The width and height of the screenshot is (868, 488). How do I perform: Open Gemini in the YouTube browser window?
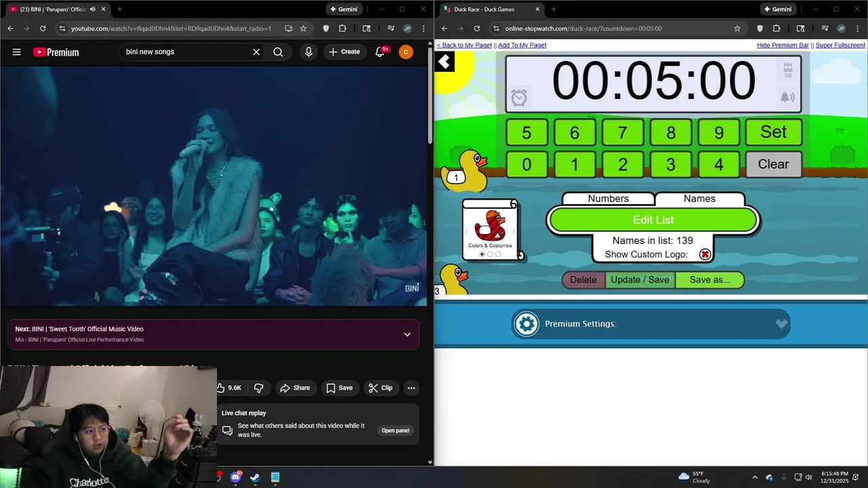344,9
